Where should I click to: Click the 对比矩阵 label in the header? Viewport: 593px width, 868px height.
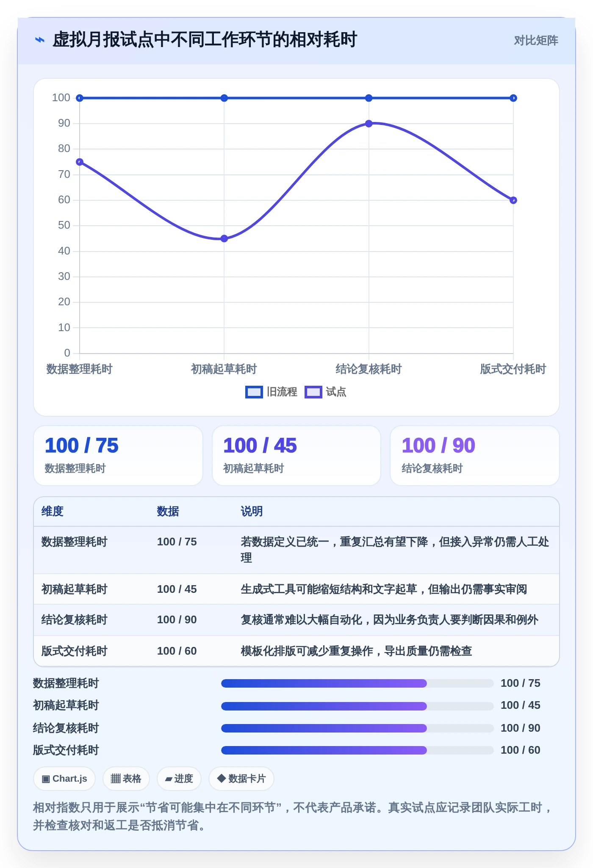[x=536, y=40]
